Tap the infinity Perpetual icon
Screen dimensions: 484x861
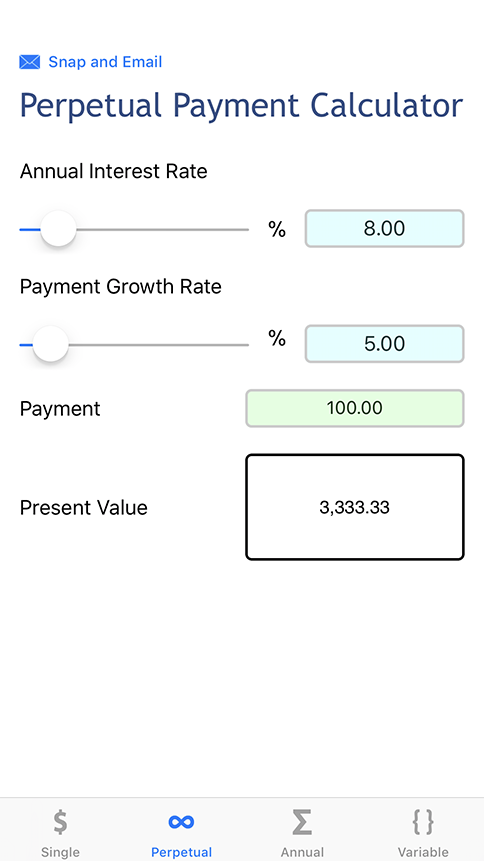pyautogui.click(x=181, y=822)
